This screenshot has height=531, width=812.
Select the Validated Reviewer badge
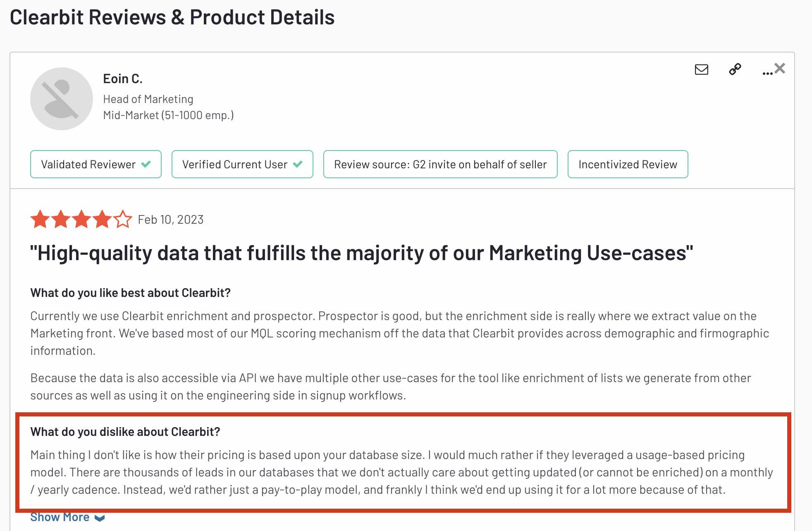coord(96,164)
